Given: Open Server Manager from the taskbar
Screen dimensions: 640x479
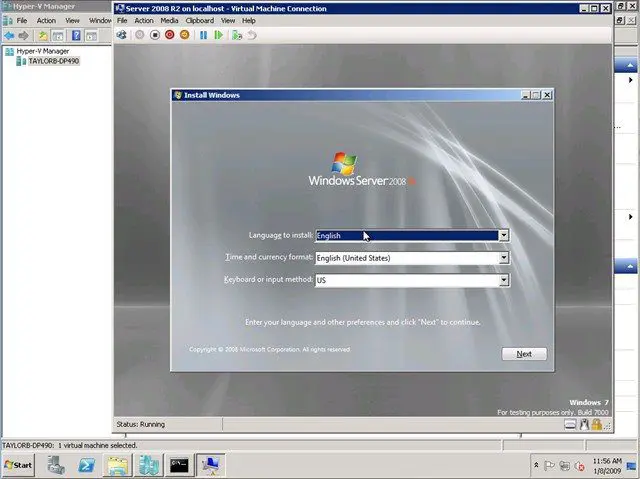Looking at the screenshot, I should pos(56,465).
